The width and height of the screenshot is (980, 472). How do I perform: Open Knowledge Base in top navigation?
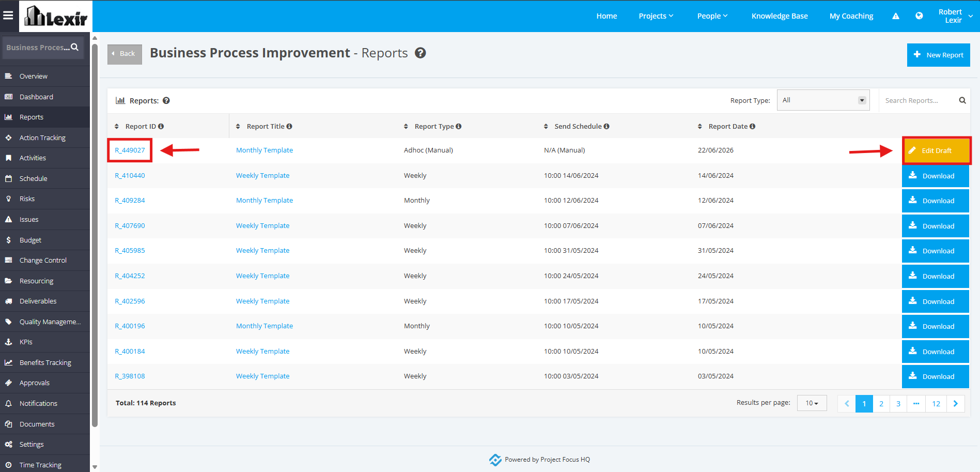point(780,16)
